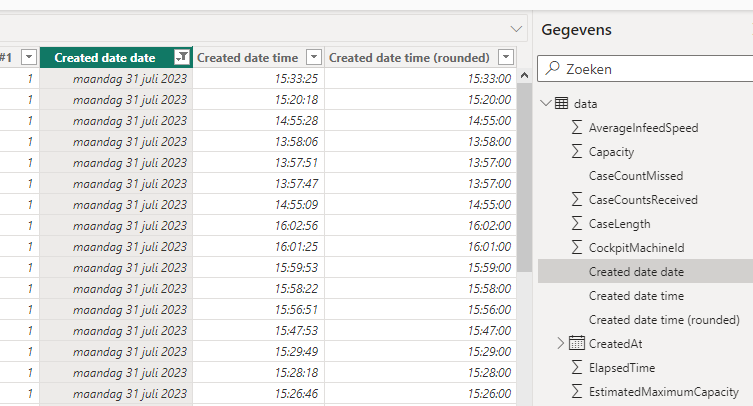
Task: Select rounded time cell 16:02:00
Action: [x=421, y=225]
